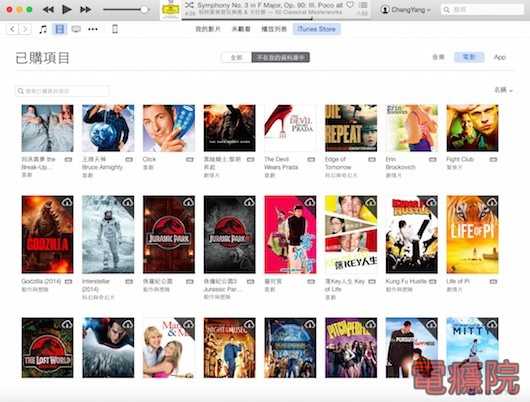Image resolution: width=530 pixels, height=402 pixels.
Task: Toggle shuffle icon beside song title
Action: 189,5
